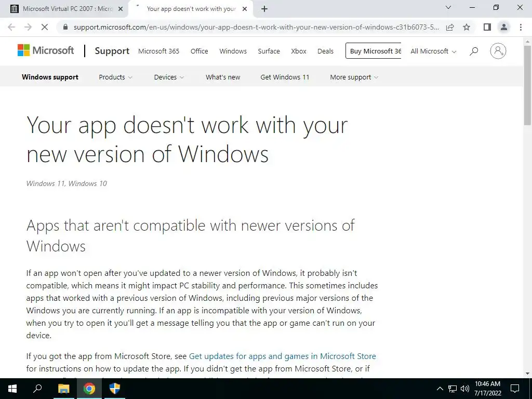Open Deals in top navigation
532x399 pixels.
coord(325,51)
